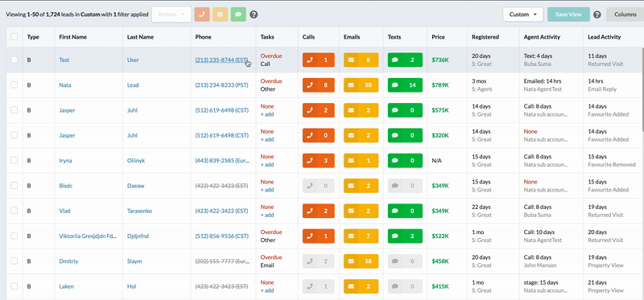Image resolution: width=644 pixels, height=300 pixels.
Task: Click calls badge showing 8 for Nata Lead
Action: pyautogui.click(x=318, y=85)
